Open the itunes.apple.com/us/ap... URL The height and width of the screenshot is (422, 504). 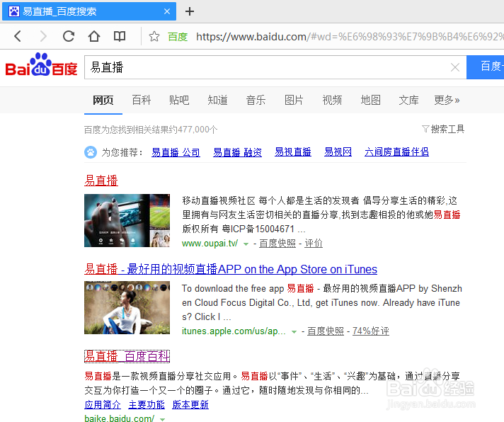pos(234,331)
